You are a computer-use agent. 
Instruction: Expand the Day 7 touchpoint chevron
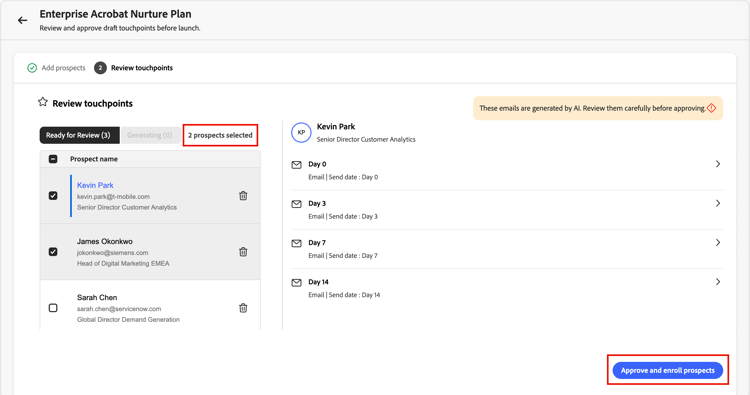coord(718,242)
